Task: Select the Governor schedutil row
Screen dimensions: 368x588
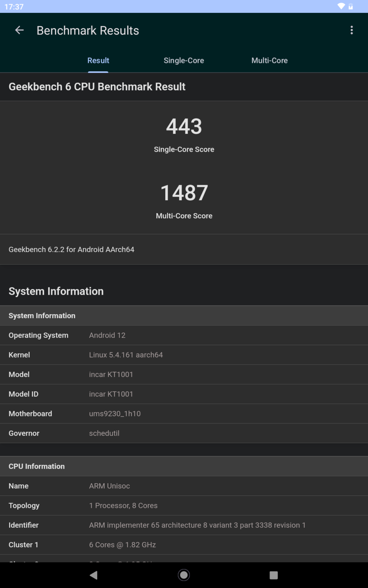Action: (184, 433)
